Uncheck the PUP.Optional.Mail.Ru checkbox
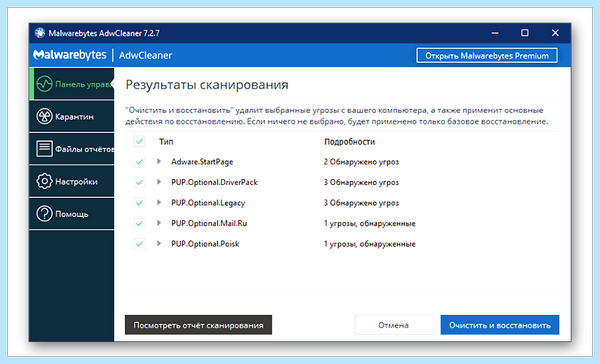The height and width of the screenshot is (364, 600). click(x=139, y=223)
